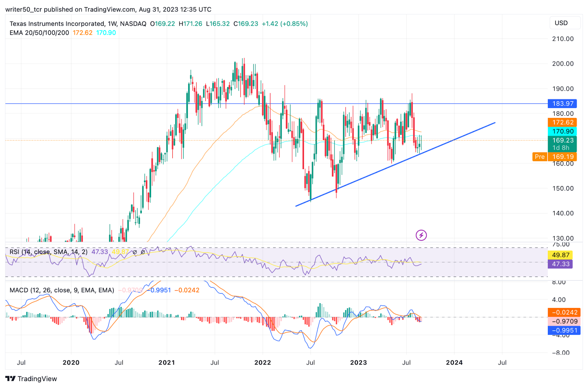Click the pink −0.9709 MACD axis label
Screen dimensions: 588x388
[564, 321]
